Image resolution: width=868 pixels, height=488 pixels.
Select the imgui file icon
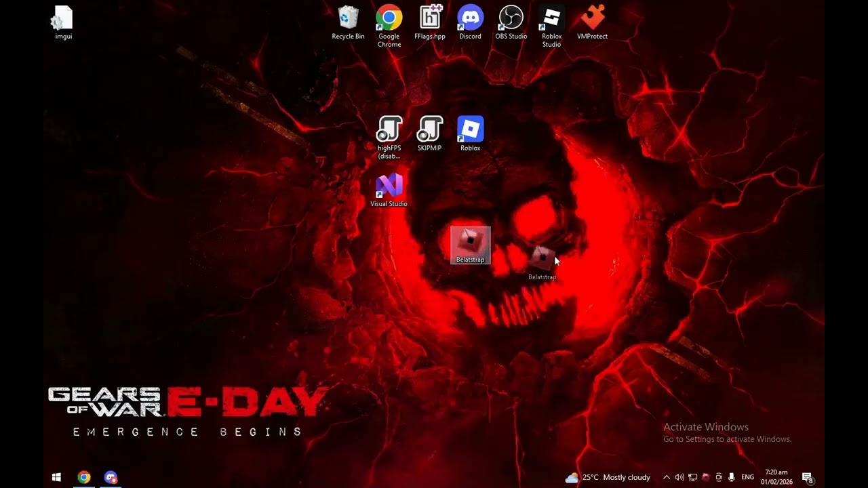[x=63, y=23]
